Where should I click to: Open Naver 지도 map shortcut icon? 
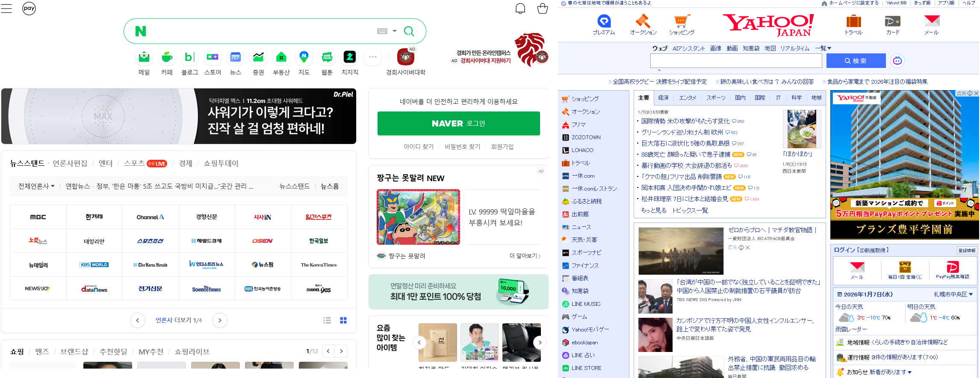[x=304, y=57]
